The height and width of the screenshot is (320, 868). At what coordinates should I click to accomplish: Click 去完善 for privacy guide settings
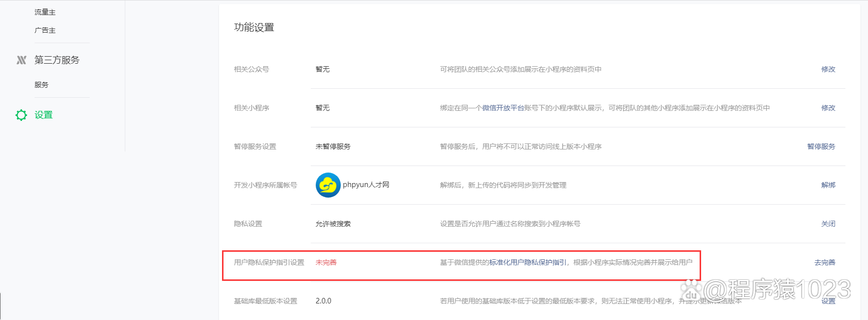[x=824, y=262]
